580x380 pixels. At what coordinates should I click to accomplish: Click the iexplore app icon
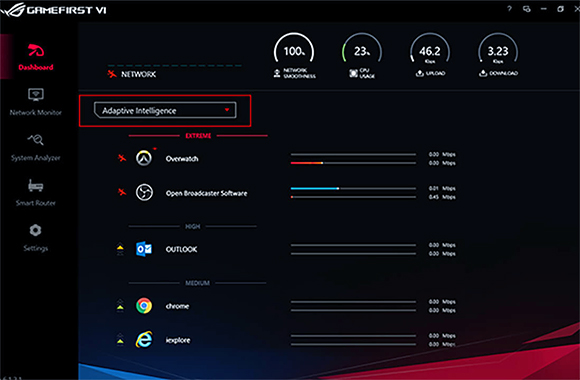click(144, 340)
